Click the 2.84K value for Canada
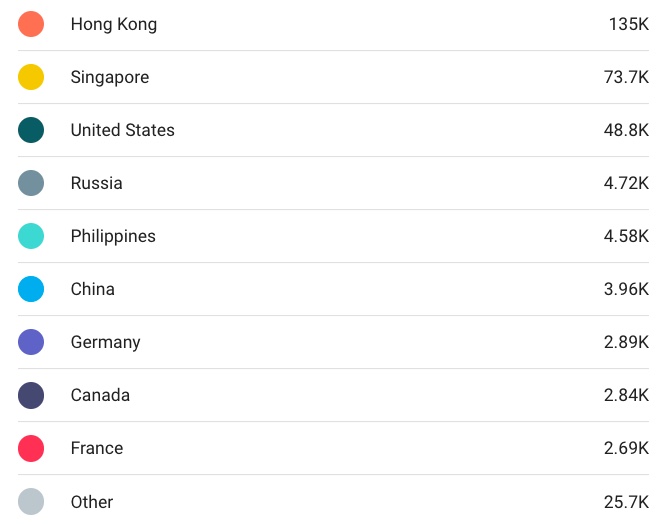 [626, 395]
